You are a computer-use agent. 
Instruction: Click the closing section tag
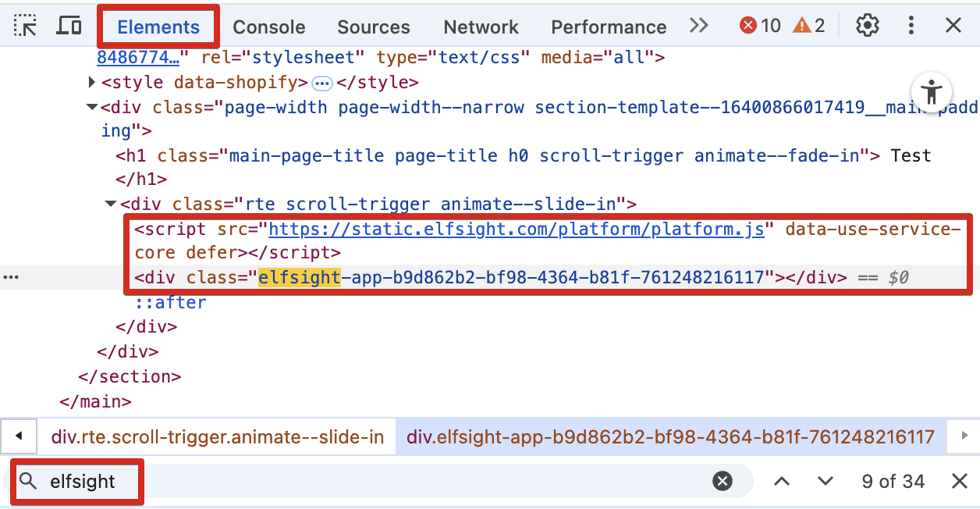tap(130, 376)
